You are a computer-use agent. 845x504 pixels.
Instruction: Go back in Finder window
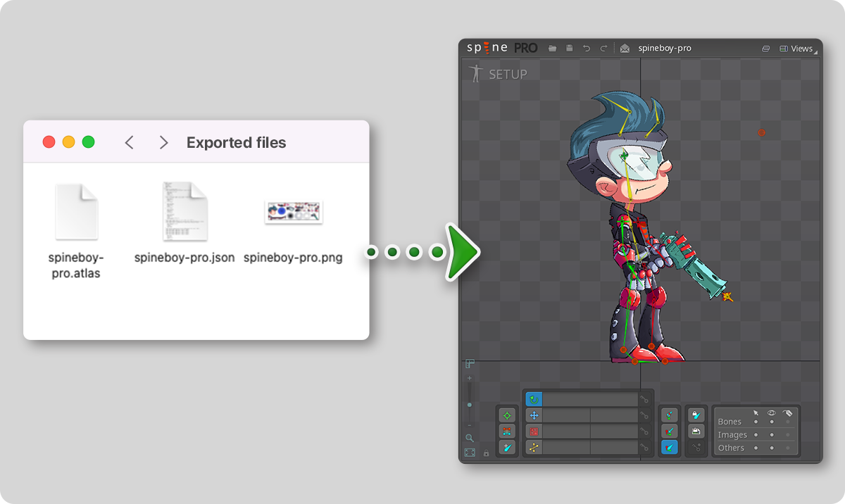click(129, 142)
